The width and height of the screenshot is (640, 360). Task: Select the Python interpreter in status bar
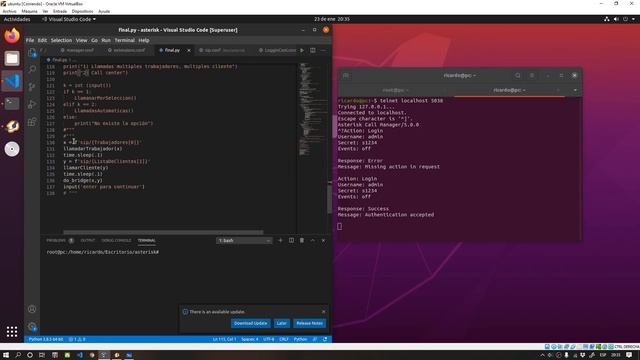[x=46, y=339]
